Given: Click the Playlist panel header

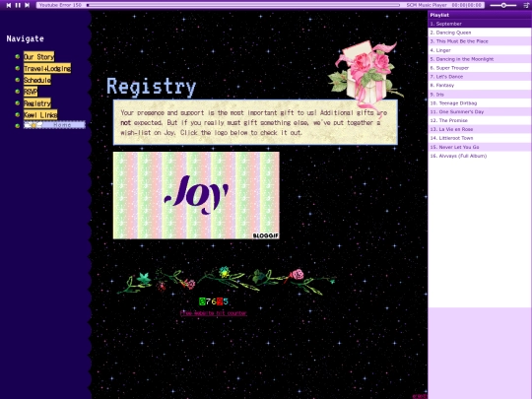Looking at the screenshot, I should [480, 15].
